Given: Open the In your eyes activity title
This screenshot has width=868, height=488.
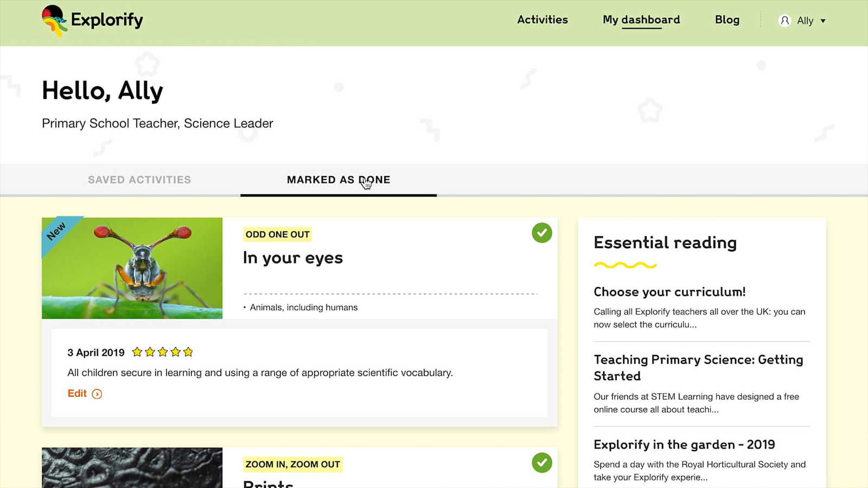Looking at the screenshot, I should pyautogui.click(x=293, y=258).
